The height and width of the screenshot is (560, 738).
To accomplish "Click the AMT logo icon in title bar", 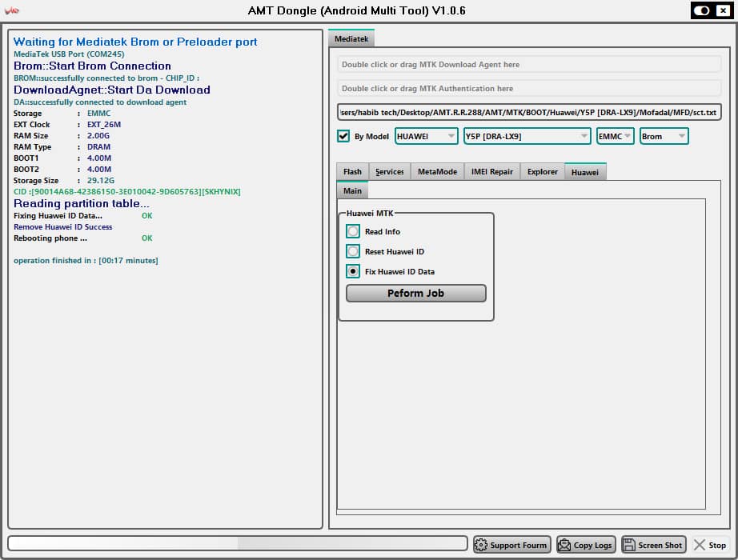I will click(x=12, y=10).
